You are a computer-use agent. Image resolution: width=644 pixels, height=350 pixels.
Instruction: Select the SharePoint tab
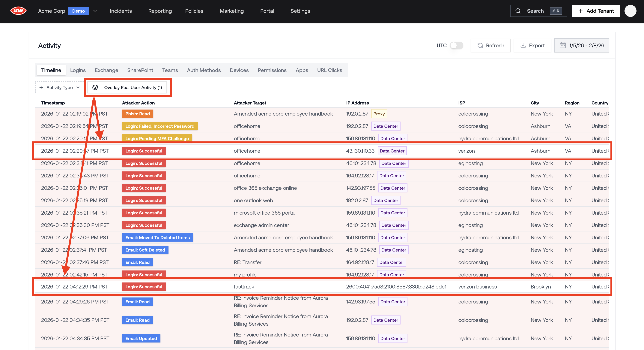coord(140,70)
